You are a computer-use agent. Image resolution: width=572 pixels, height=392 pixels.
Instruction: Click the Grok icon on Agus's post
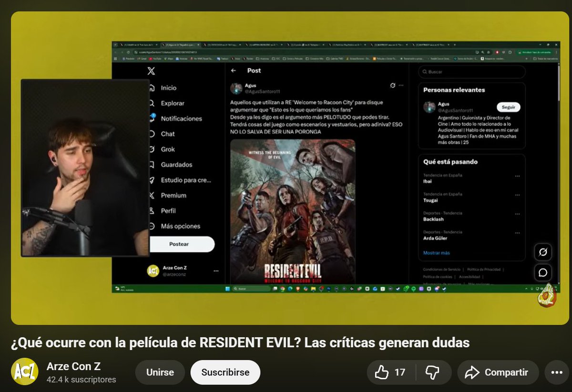[392, 85]
